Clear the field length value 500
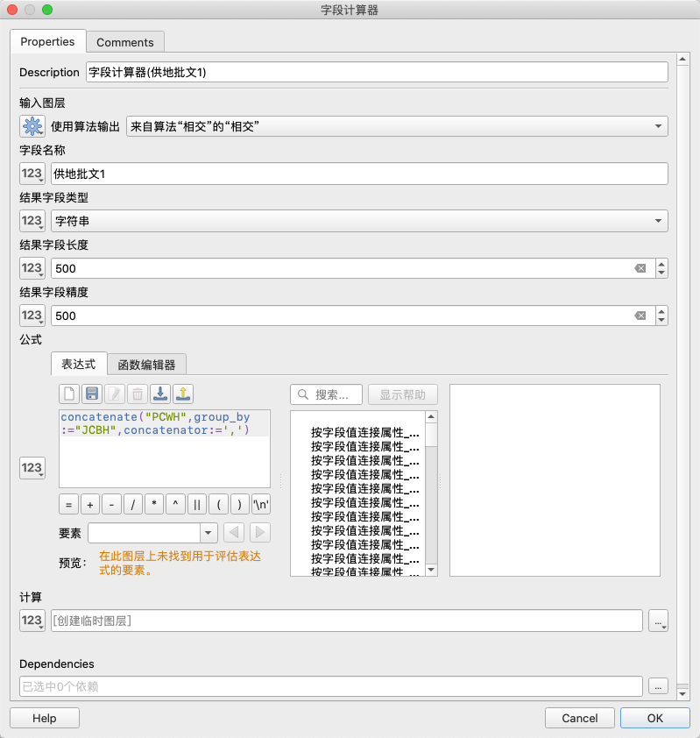The height and width of the screenshot is (738, 700). [640, 268]
